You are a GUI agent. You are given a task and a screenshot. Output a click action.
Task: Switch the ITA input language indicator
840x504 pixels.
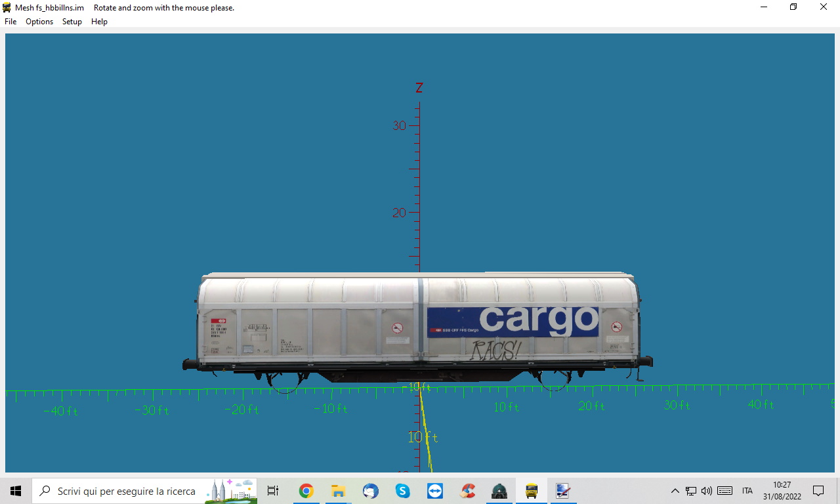(747, 491)
